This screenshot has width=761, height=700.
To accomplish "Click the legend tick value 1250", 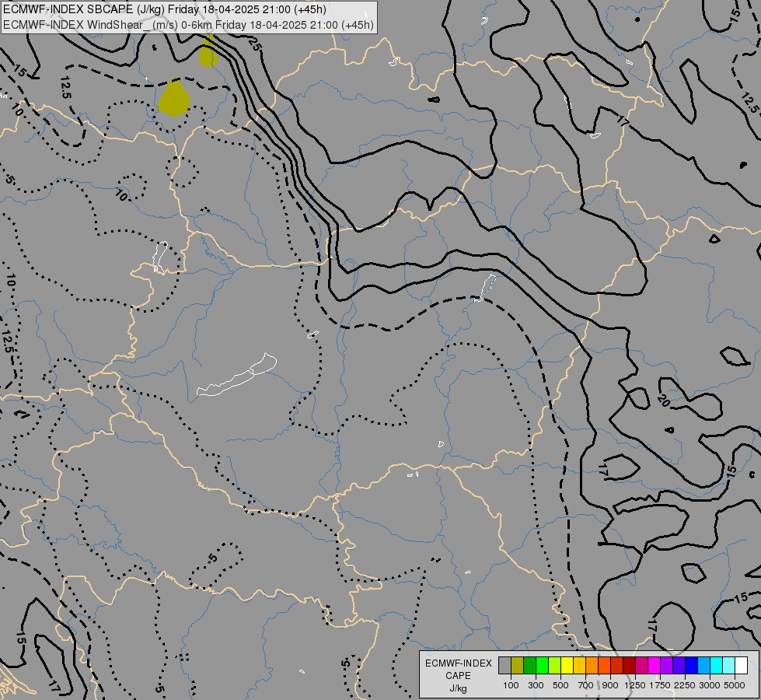I will click(635, 685).
